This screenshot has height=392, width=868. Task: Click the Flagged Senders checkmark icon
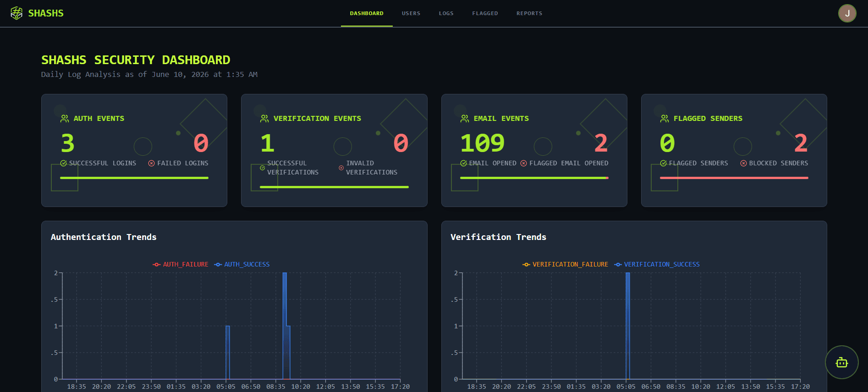coord(664,163)
